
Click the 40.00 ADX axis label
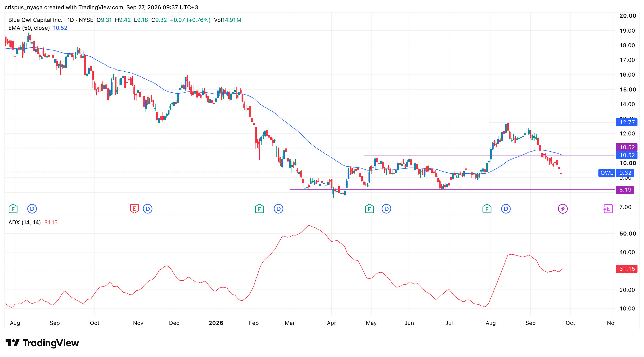pos(627,252)
